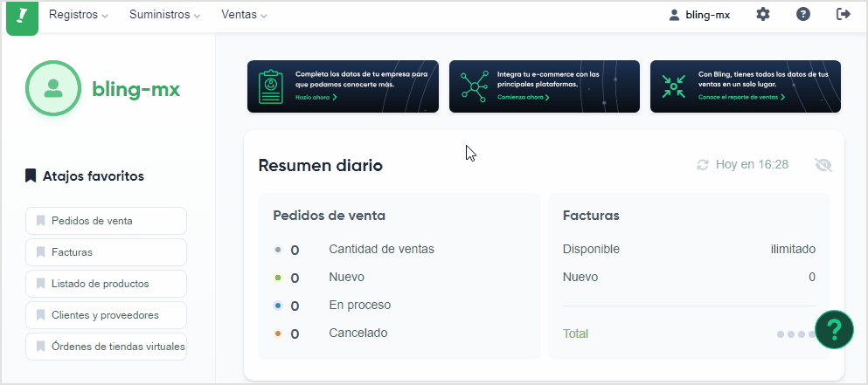Click the refresh icon next to Hoy en 16:28

[x=703, y=165]
